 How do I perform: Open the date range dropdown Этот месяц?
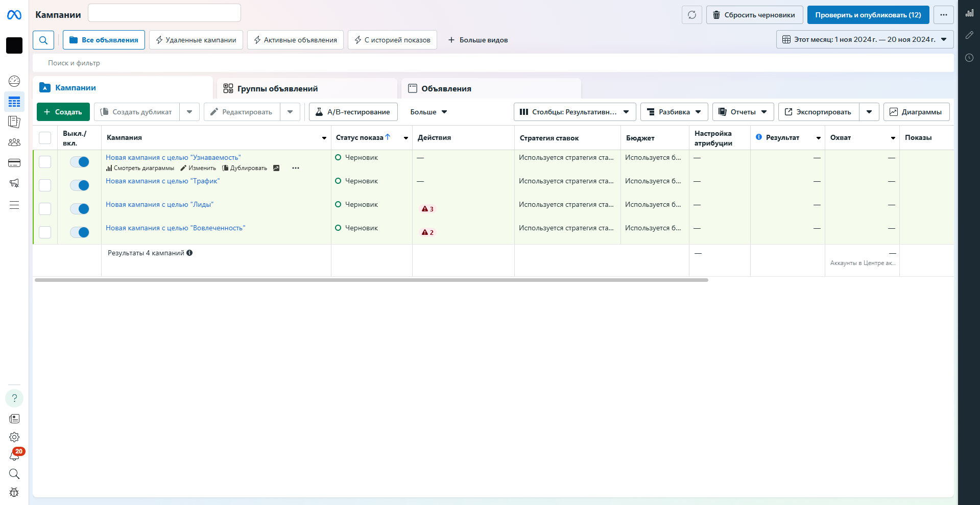click(x=865, y=39)
